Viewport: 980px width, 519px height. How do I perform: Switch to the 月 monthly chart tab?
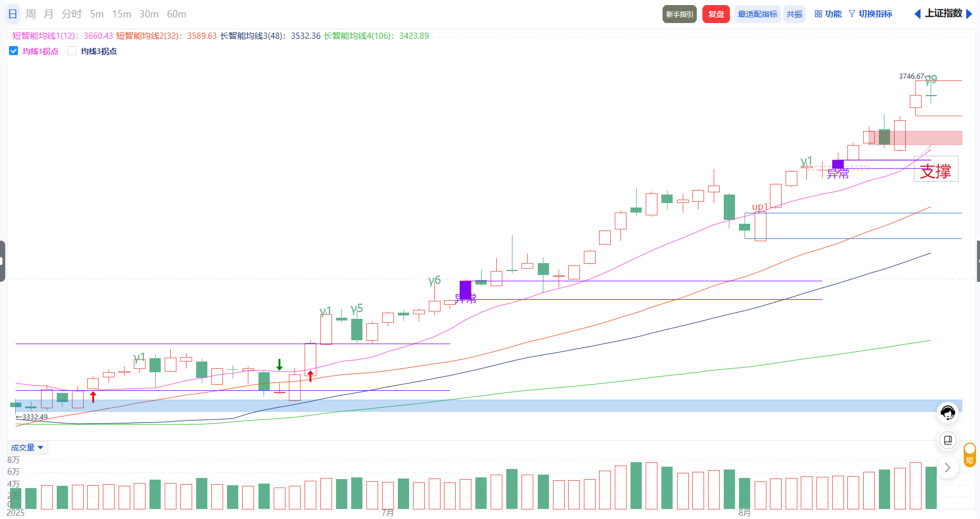tap(49, 14)
